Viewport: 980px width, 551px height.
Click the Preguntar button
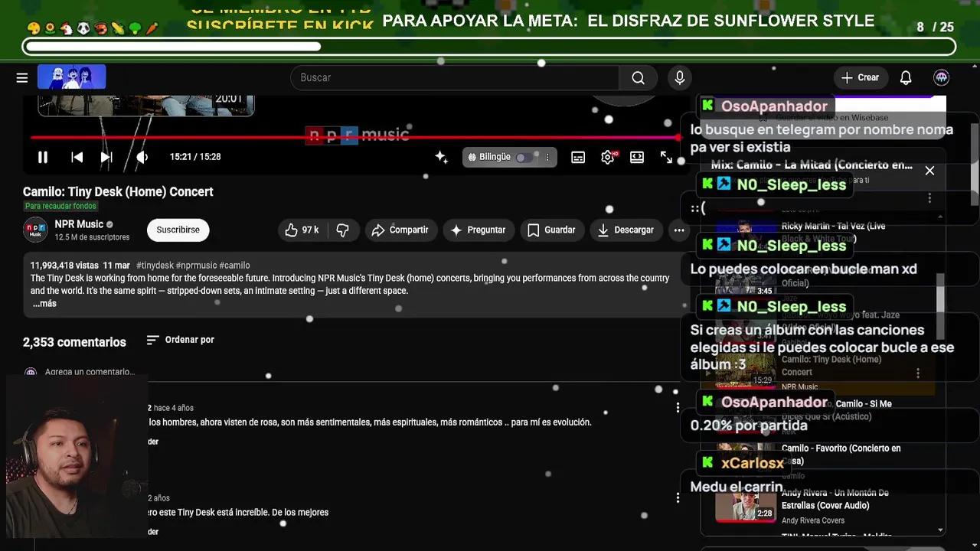click(x=478, y=230)
